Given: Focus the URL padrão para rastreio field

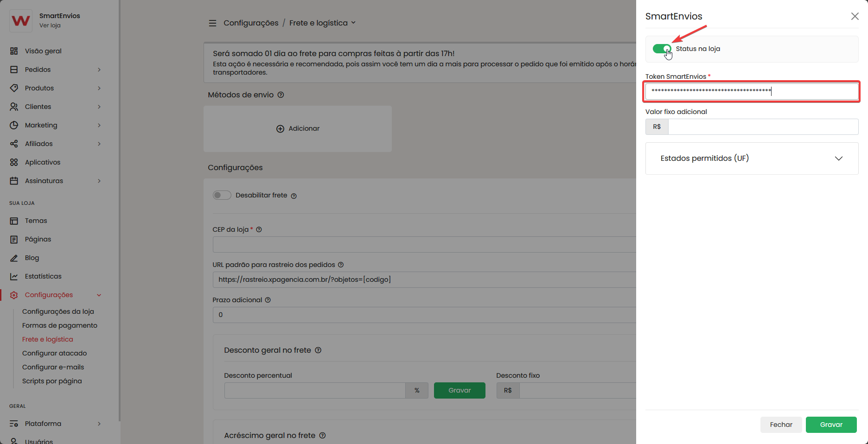Looking at the screenshot, I should tap(424, 279).
